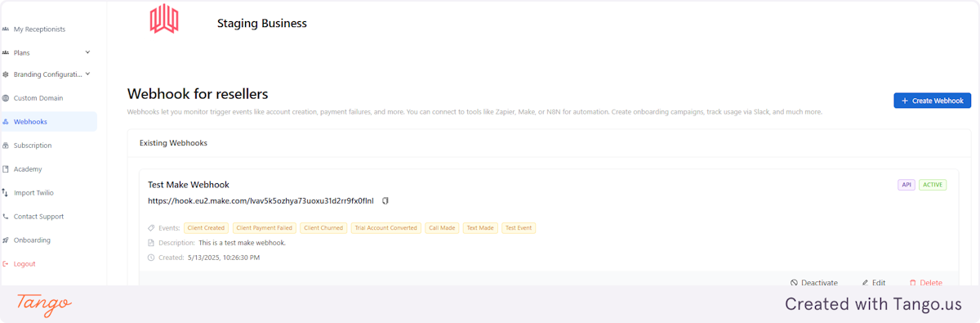
Task: Click the Branding Configuration gear icon
Action: click(x=6, y=74)
